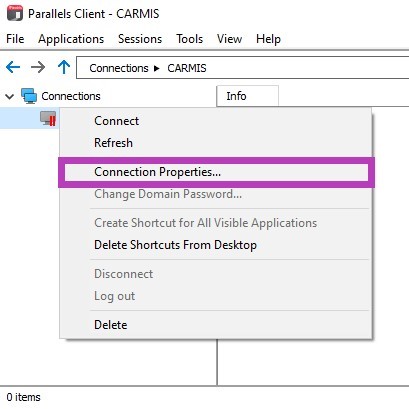The height and width of the screenshot is (409, 409).
Task: Select the CARMIS connection icon
Action: (48, 118)
